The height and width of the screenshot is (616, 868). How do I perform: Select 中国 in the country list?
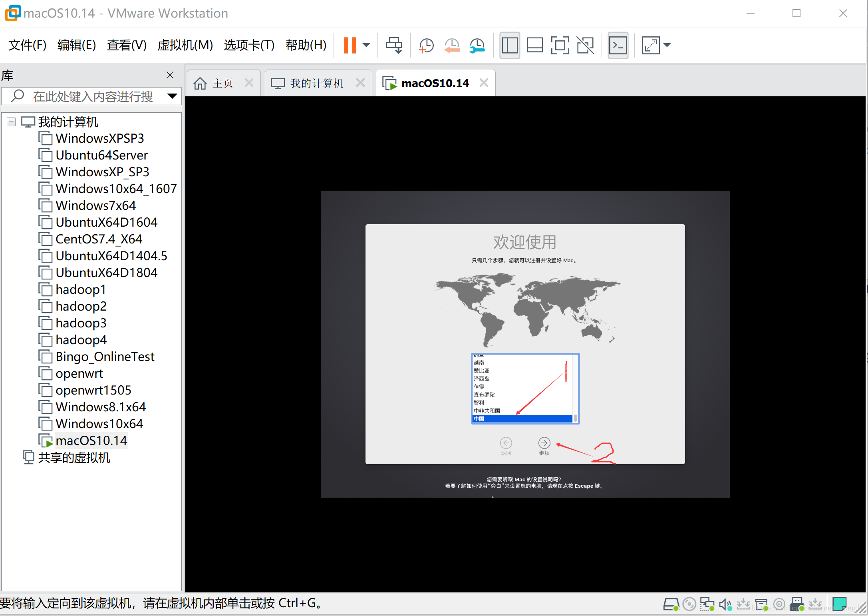pos(522,419)
